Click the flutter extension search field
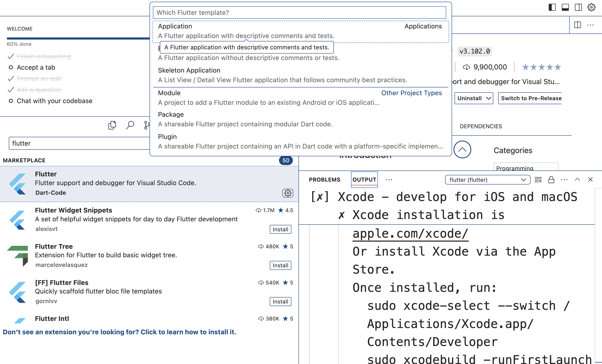The width and height of the screenshot is (602, 364). 79,143
